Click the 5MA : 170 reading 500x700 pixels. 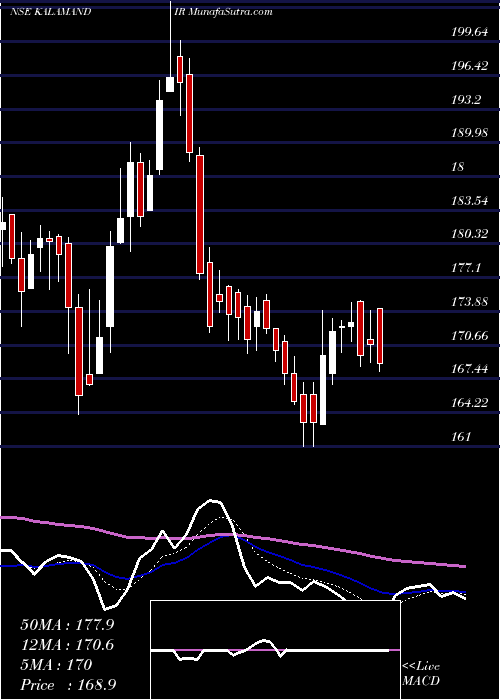56,665
